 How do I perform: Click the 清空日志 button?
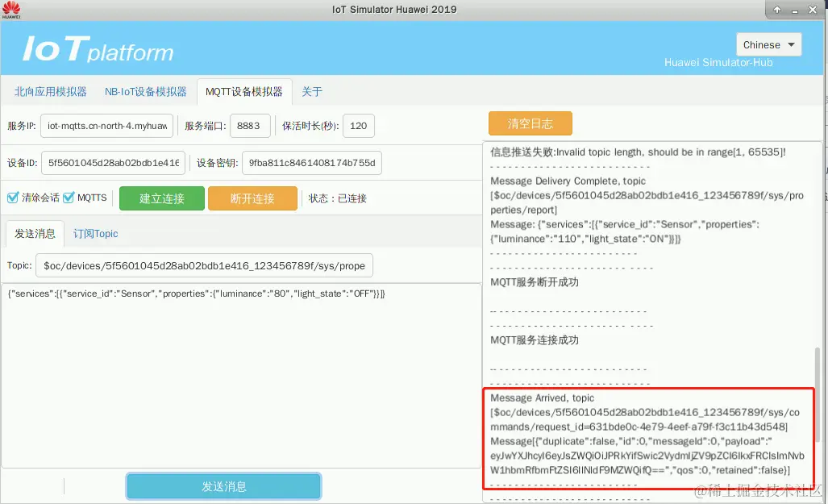point(531,123)
